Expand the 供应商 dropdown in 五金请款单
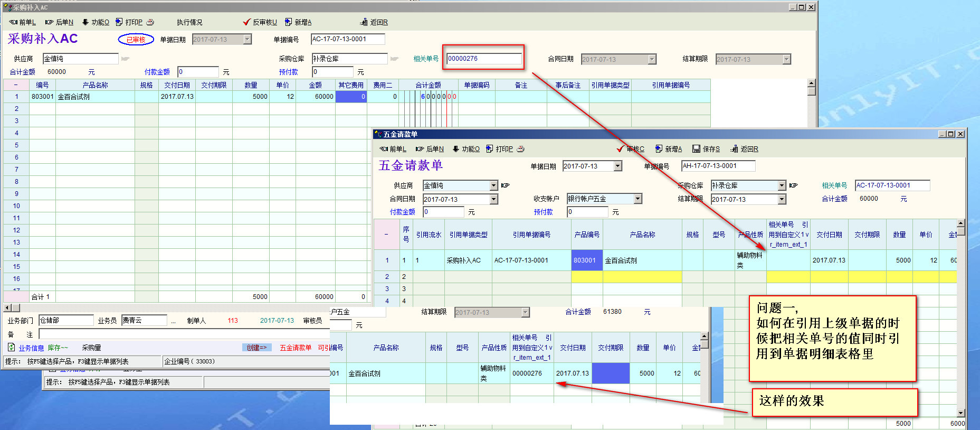The width and height of the screenshot is (980, 430). [x=493, y=185]
